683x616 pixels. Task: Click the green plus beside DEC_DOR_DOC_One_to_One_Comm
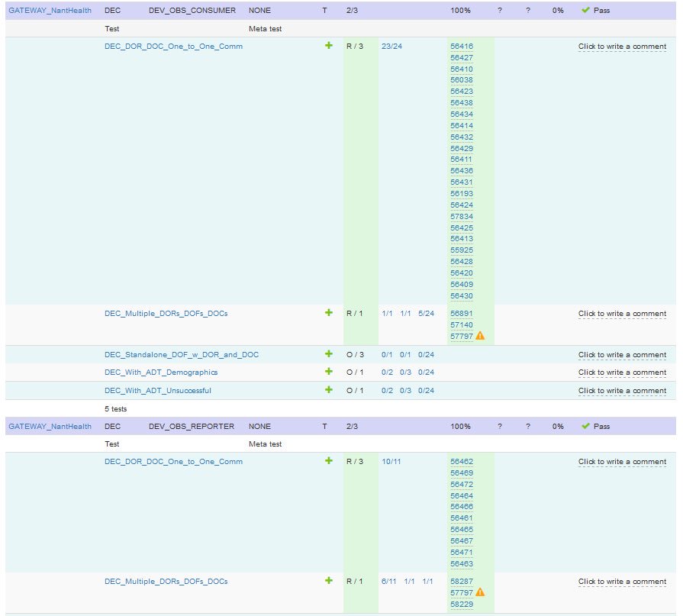[x=328, y=46]
